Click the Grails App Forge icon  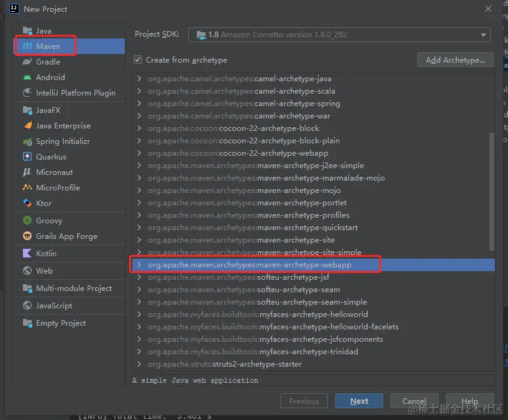(x=27, y=236)
